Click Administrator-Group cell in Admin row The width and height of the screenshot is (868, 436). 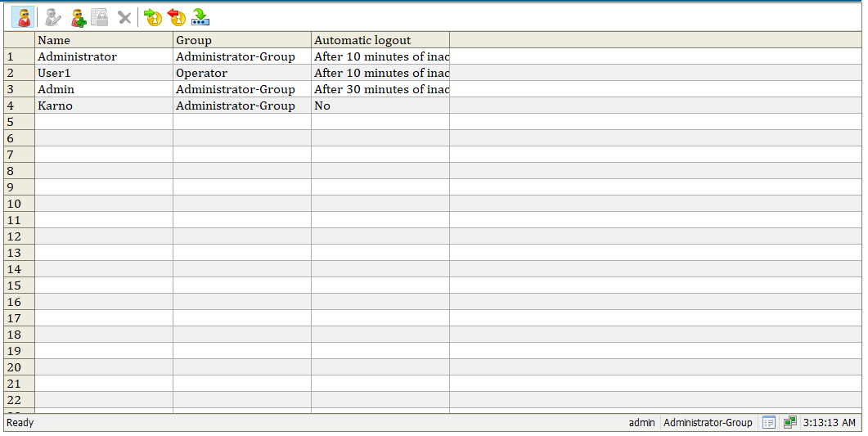tap(242, 89)
